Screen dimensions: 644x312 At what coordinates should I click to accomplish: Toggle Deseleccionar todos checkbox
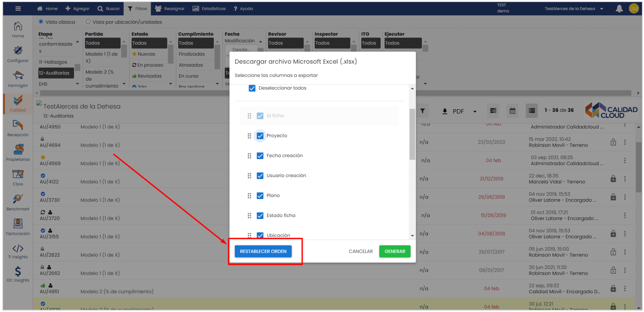[252, 88]
